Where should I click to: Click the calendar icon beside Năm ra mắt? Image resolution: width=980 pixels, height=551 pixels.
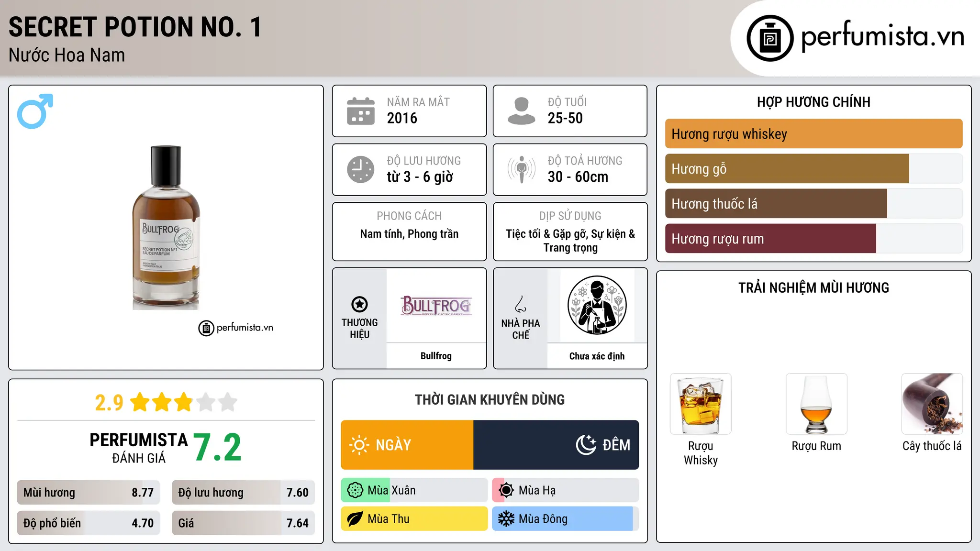pos(361,111)
